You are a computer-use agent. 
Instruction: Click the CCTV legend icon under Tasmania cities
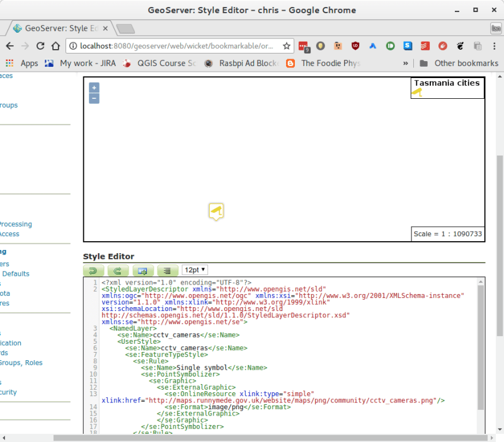coord(417,93)
